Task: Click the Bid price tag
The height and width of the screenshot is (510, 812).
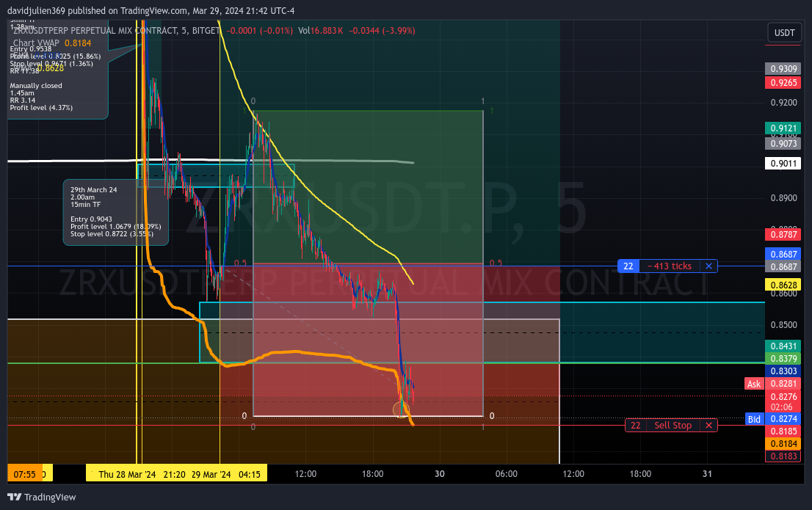Action: (754, 419)
